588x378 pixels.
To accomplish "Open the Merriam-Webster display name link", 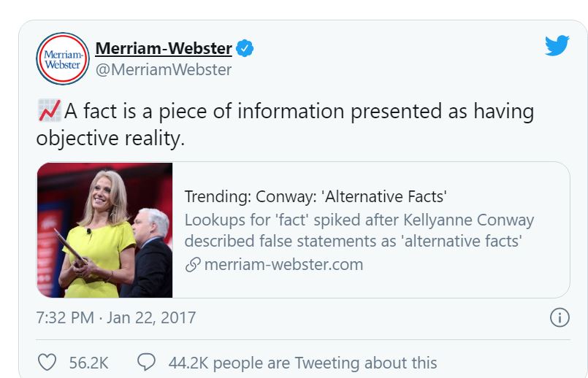I will [164, 49].
